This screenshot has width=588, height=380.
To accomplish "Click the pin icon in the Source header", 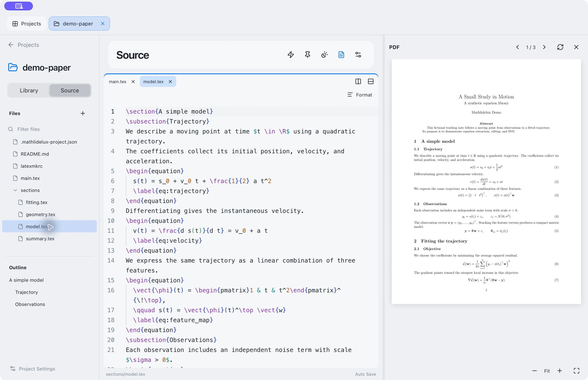I will click(x=308, y=55).
